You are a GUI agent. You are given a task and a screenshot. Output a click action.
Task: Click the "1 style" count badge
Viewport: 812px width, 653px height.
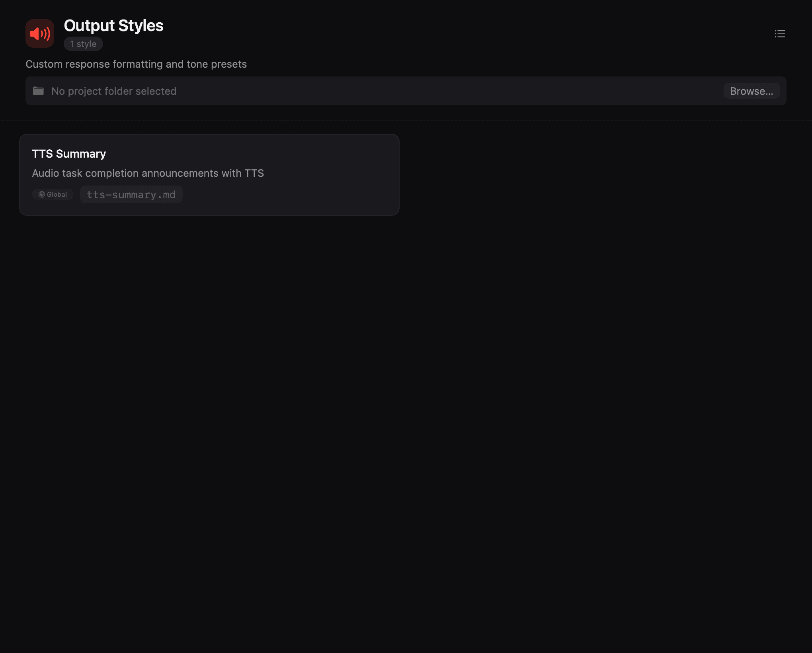tap(83, 44)
